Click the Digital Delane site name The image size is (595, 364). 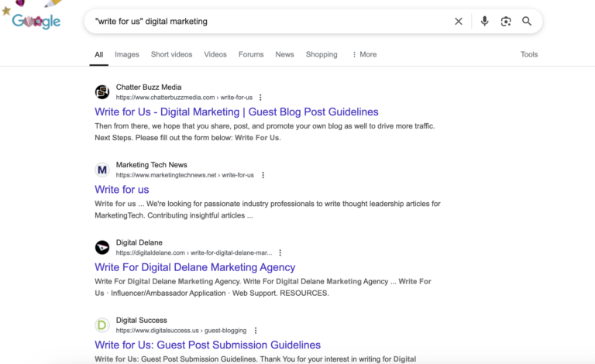coord(139,242)
